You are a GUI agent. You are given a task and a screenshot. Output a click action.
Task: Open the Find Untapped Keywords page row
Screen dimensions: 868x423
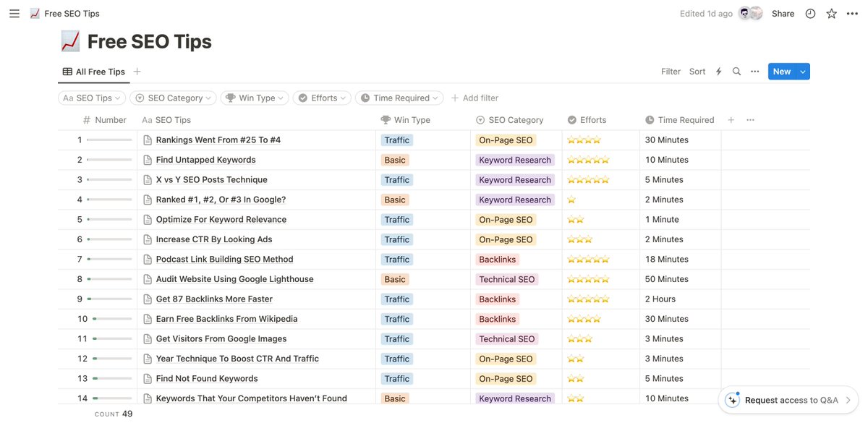pos(204,159)
